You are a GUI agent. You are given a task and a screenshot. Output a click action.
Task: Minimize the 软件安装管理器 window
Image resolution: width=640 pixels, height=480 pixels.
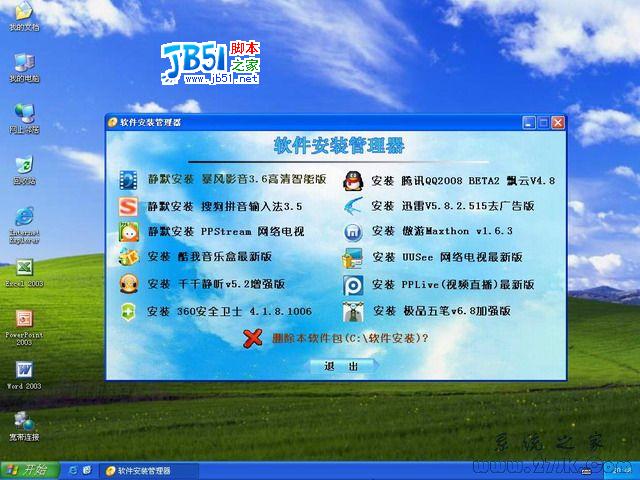coord(529,122)
